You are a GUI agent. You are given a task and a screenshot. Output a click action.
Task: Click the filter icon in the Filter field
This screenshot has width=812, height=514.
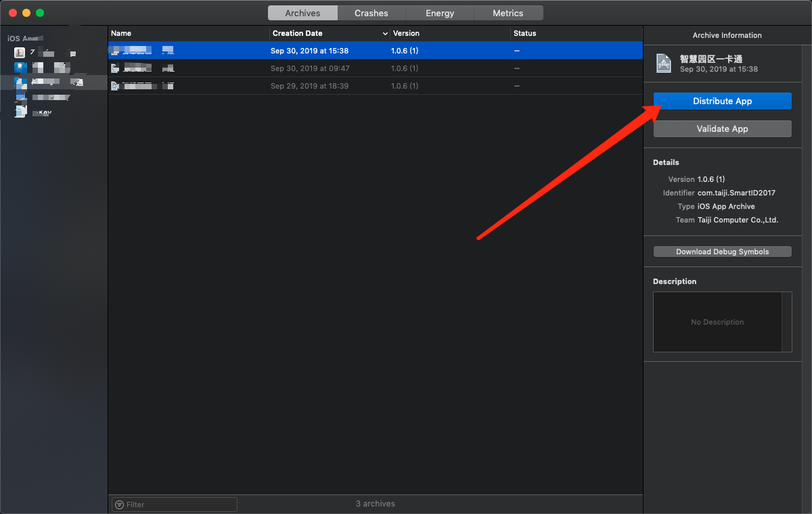(119, 505)
